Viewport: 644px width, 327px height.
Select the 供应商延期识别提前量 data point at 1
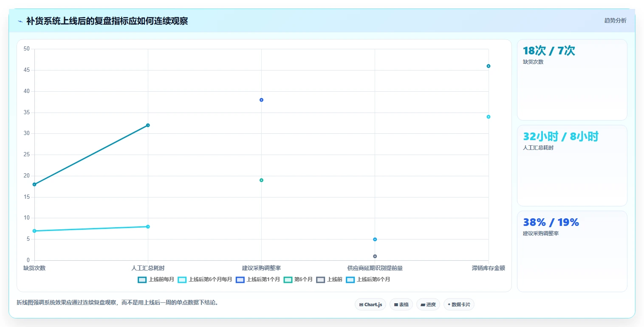click(375, 256)
